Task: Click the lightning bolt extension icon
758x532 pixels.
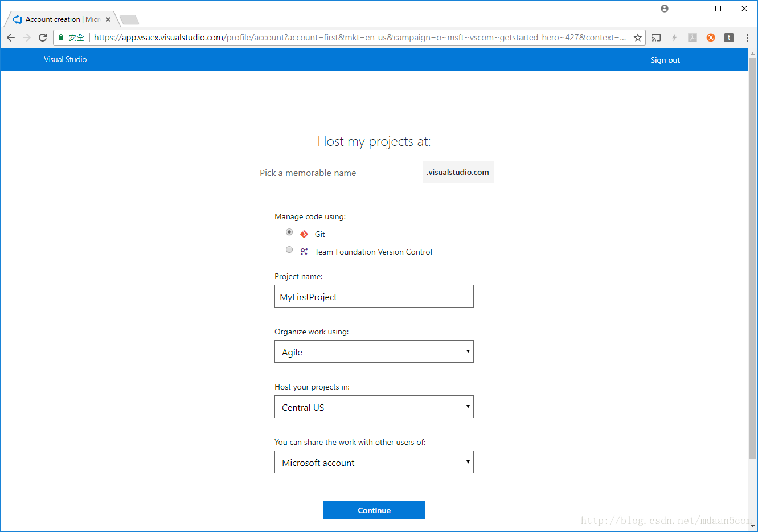Action: tap(674, 38)
